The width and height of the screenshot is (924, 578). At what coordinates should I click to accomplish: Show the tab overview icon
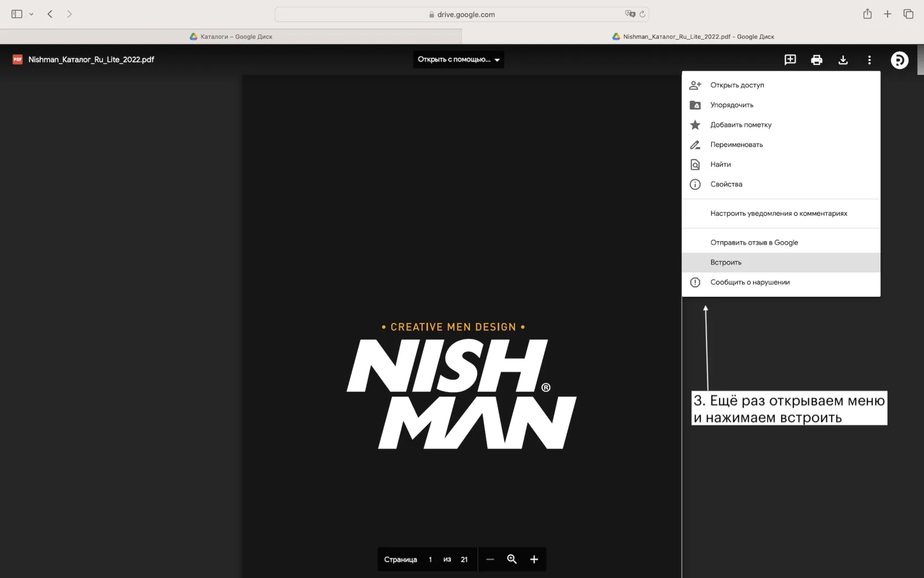908,14
